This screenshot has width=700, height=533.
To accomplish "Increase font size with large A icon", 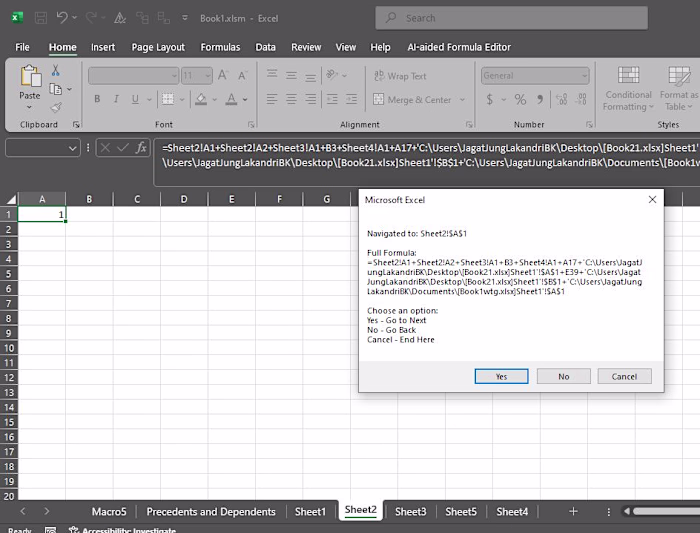I will pyautogui.click(x=222, y=75).
